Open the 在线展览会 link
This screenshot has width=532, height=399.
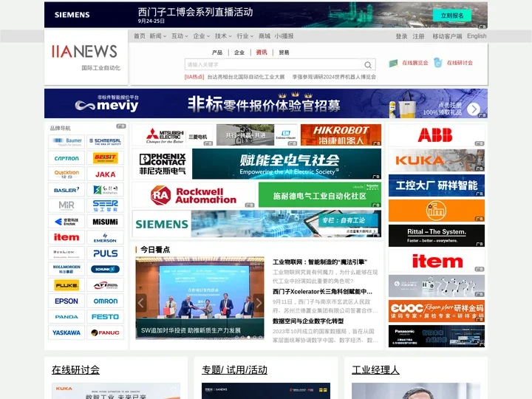[x=415, y=63]
